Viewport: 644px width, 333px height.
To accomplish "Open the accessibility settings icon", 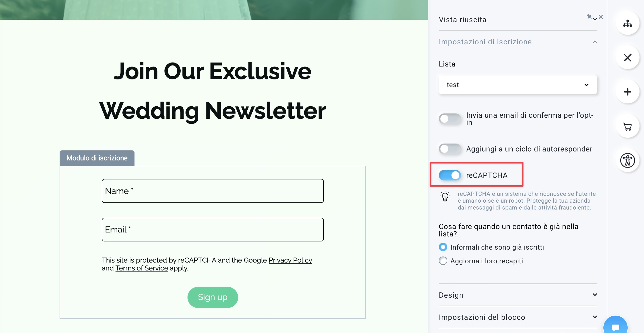I will pos(627,160).
